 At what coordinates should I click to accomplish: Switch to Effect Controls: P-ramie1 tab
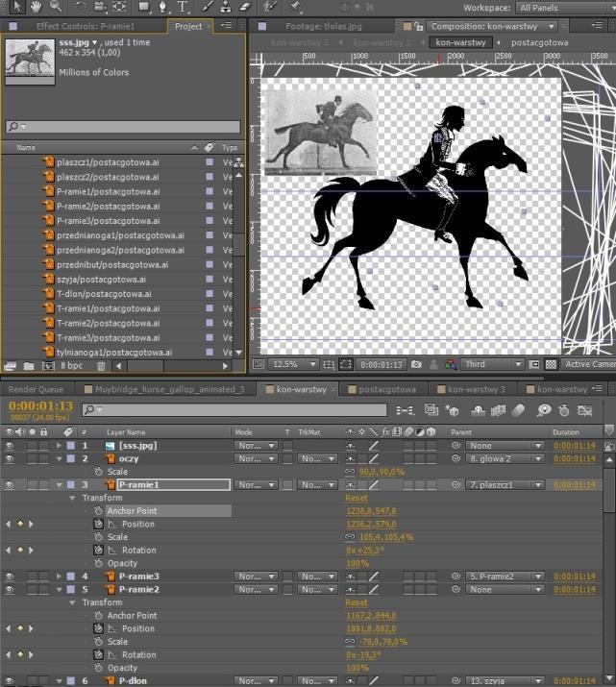click(x=86, y=26)
